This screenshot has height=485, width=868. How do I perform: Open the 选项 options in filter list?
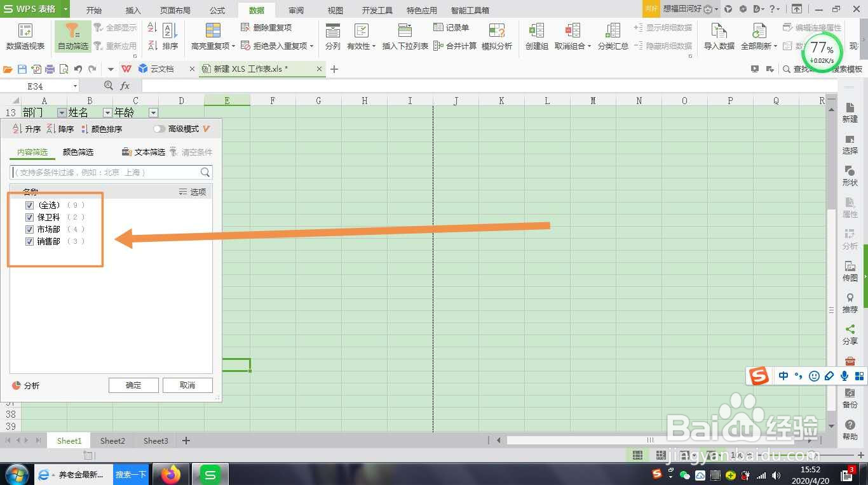click(193, 192)
